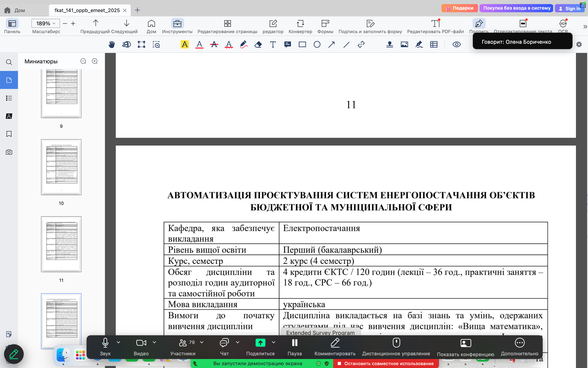The width and height of the screenshot is (588, 368).
Task: Add a text box with T tool
Action: click(x=273, y=45)
